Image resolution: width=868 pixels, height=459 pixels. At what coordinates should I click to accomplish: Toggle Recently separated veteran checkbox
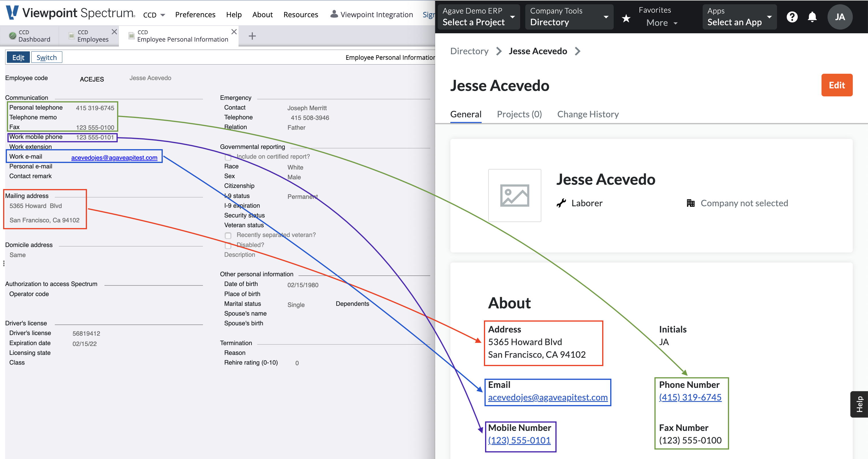pyautogui.click(x=228, y=236)
